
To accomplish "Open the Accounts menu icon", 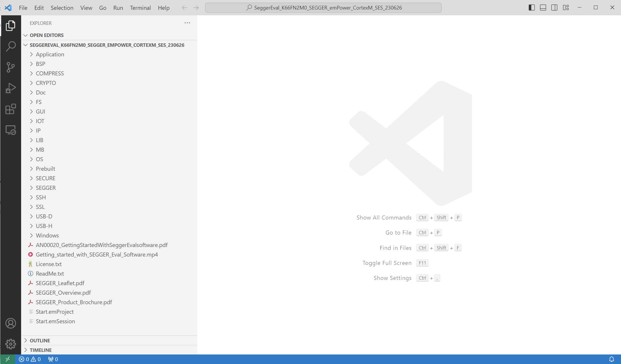I will [11, 323].
